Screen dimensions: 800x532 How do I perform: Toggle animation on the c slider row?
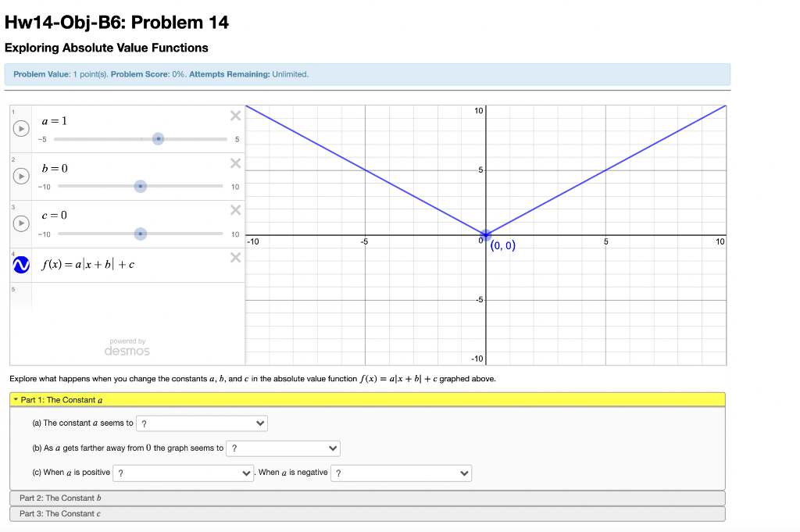(x=21, y=223)
